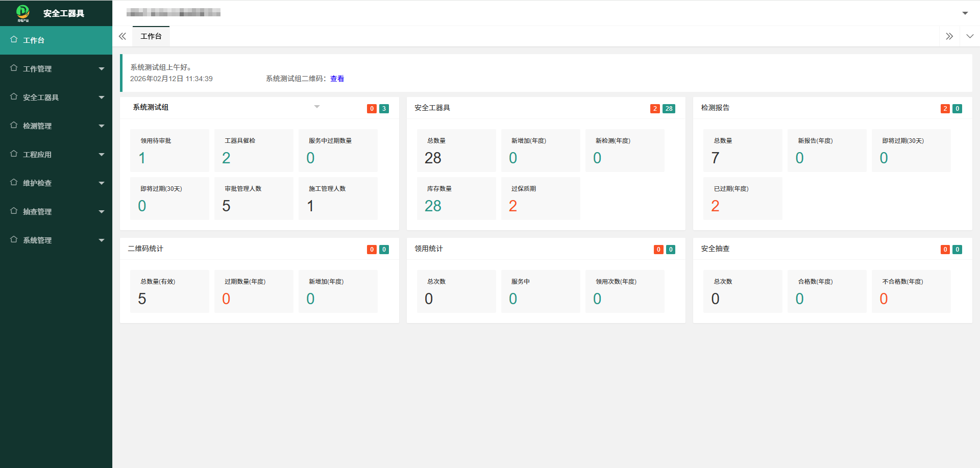Expand the 检测管理 sidebar menu
980x468 pixels.
(x=56, y=126)
